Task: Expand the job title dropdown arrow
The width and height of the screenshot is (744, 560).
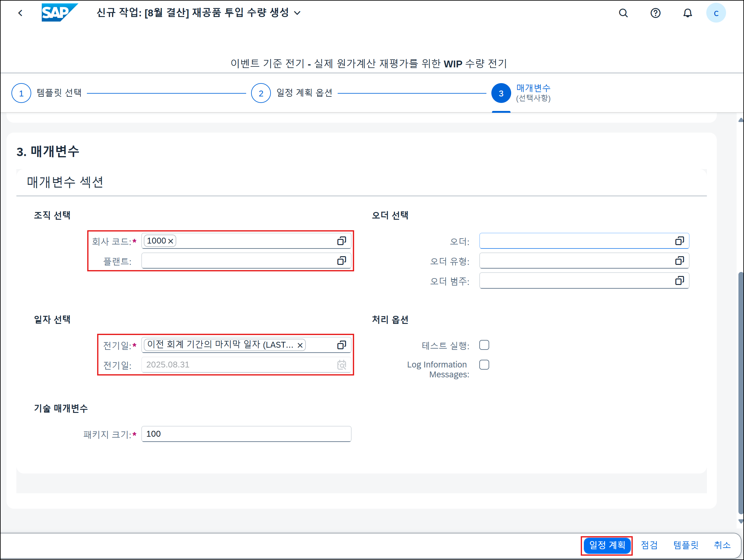Action: [x=297, y=13]
